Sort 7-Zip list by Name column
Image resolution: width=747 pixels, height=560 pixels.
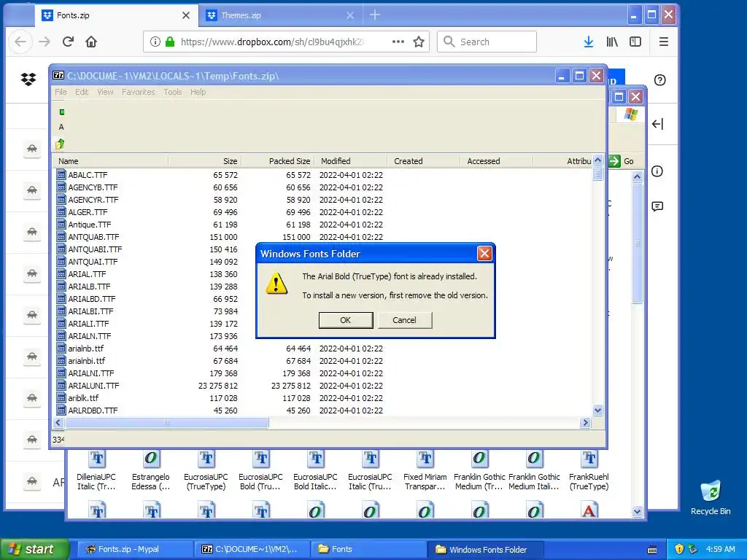(110, 161)
